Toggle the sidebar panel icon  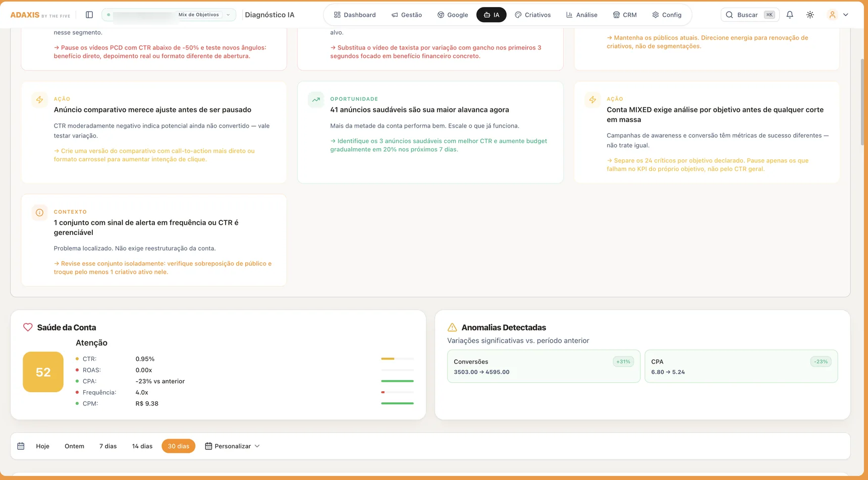click(89, 15)
